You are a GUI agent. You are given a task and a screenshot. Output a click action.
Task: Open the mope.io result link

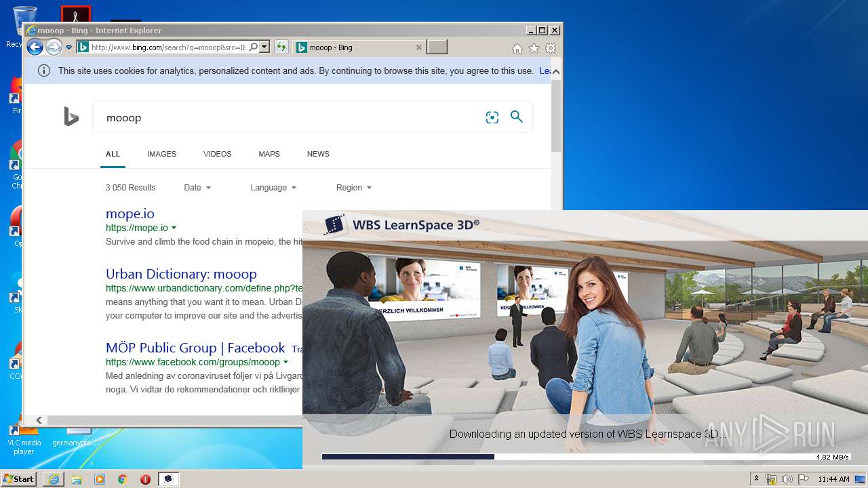point(130,213)
